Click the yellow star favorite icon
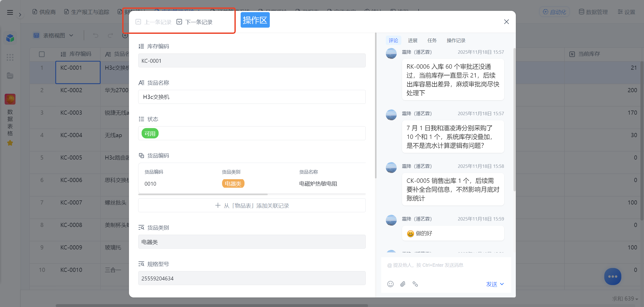644x307 pixels. click(10, 143)
